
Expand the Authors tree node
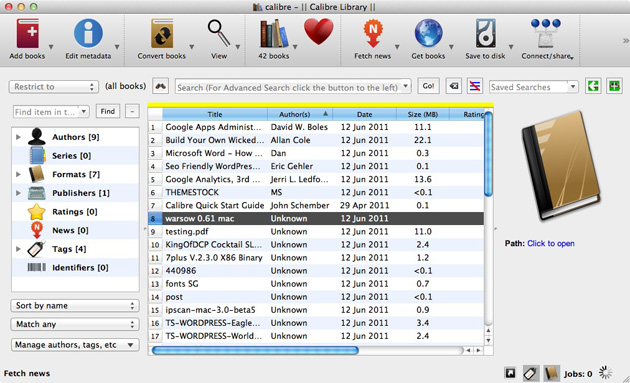click(18, 137)
